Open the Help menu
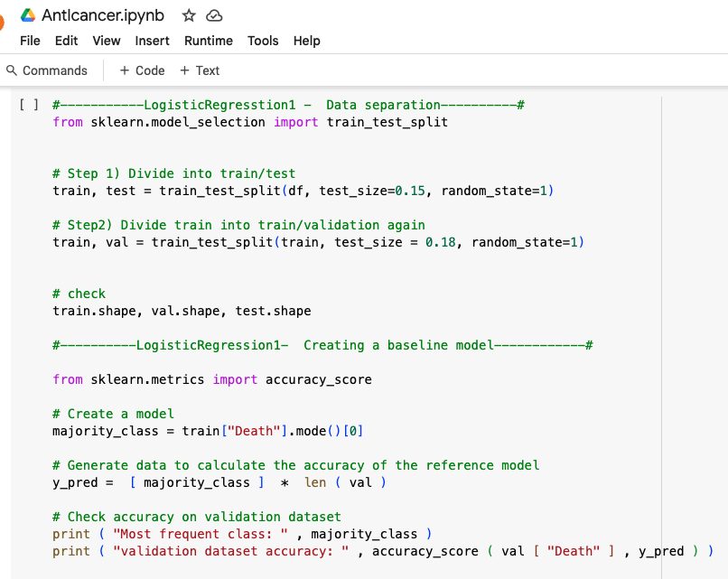This screenshot has width=728, height=579. (306, 41)
